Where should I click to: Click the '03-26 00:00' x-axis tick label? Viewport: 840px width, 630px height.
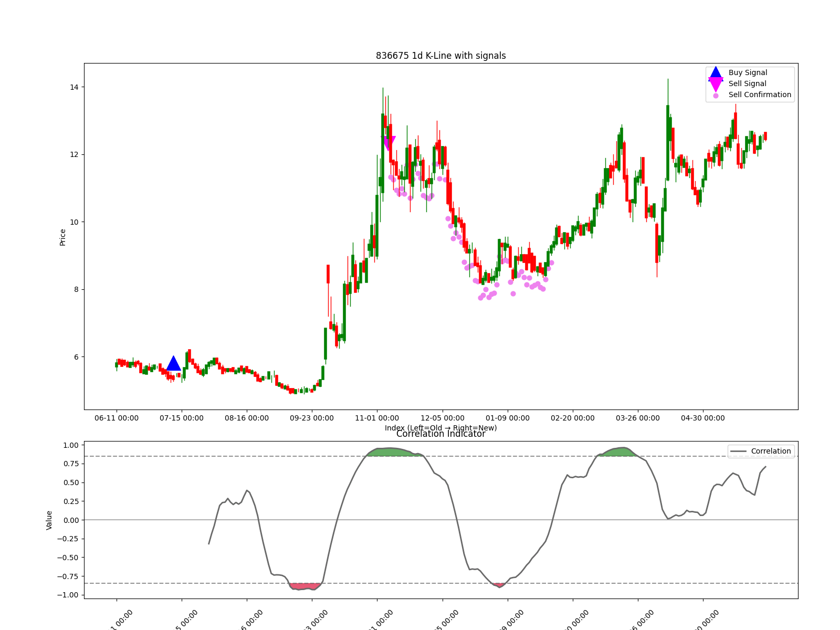[x=638, y=418]
